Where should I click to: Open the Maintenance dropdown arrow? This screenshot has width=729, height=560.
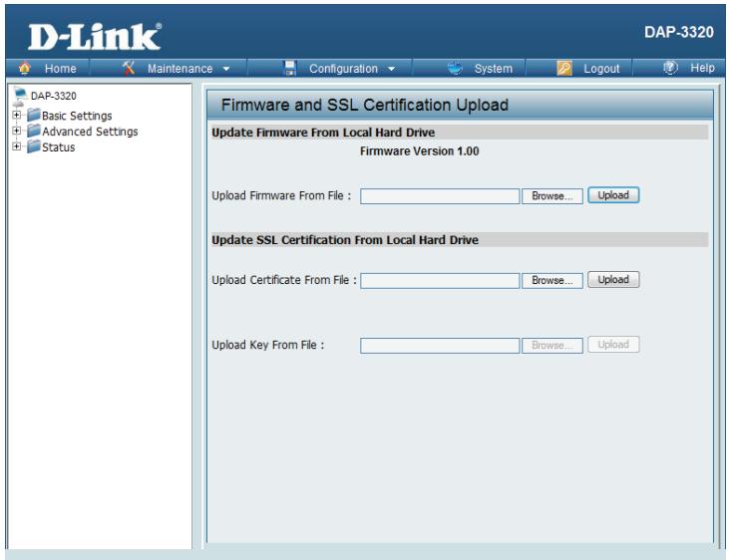226,69
